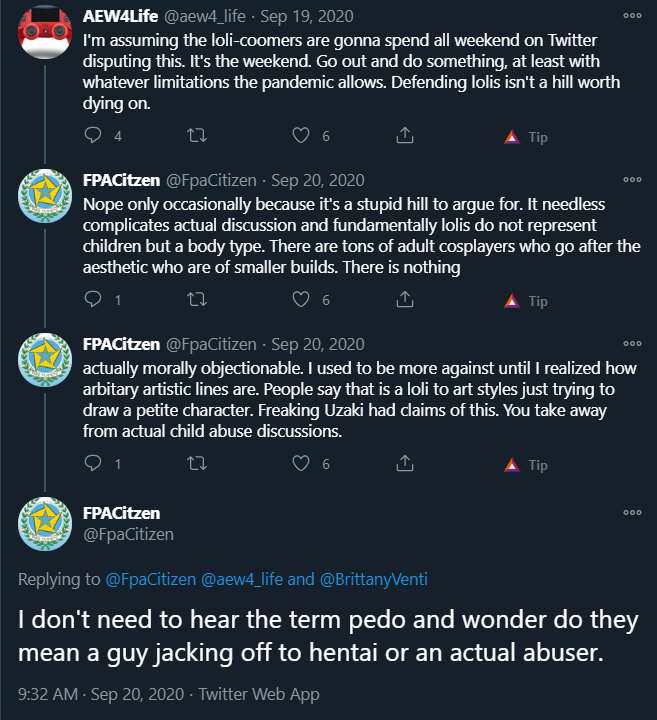This screenshot has width=657, height=720.
Task: Retweet the 'actually morally objectionable' tweet
Action: coord(197,463)
